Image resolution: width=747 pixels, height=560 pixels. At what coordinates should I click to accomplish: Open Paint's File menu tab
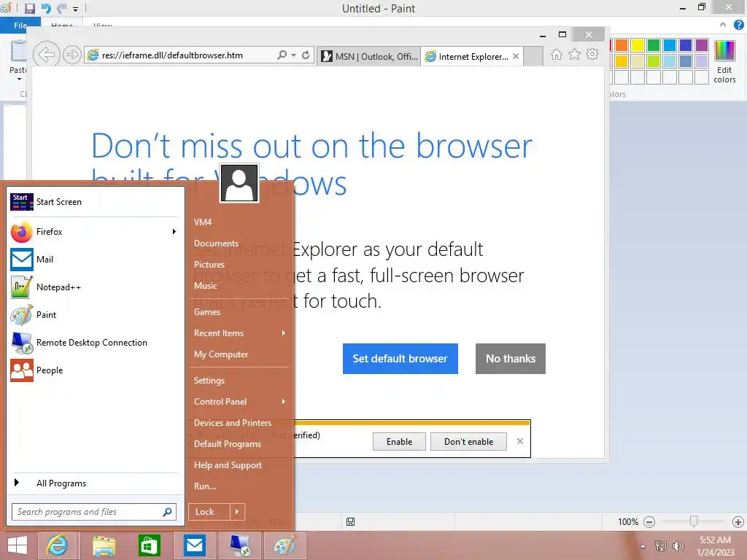point(20,26)
